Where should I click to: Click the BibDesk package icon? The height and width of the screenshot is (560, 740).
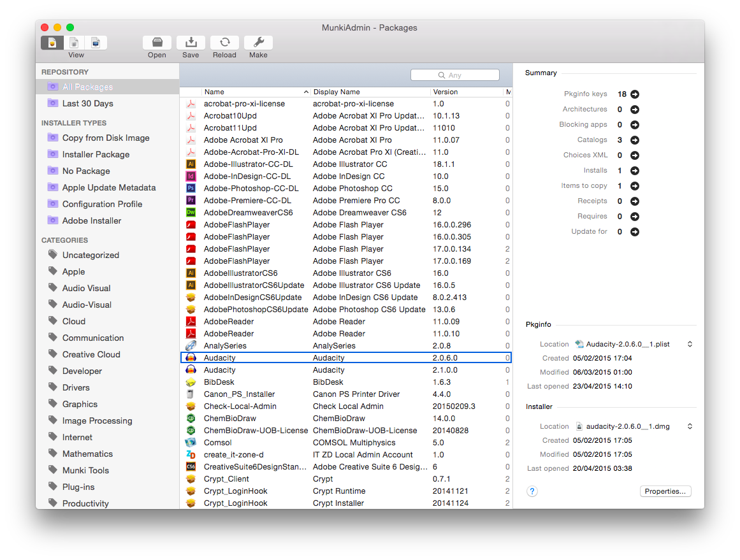191,382
